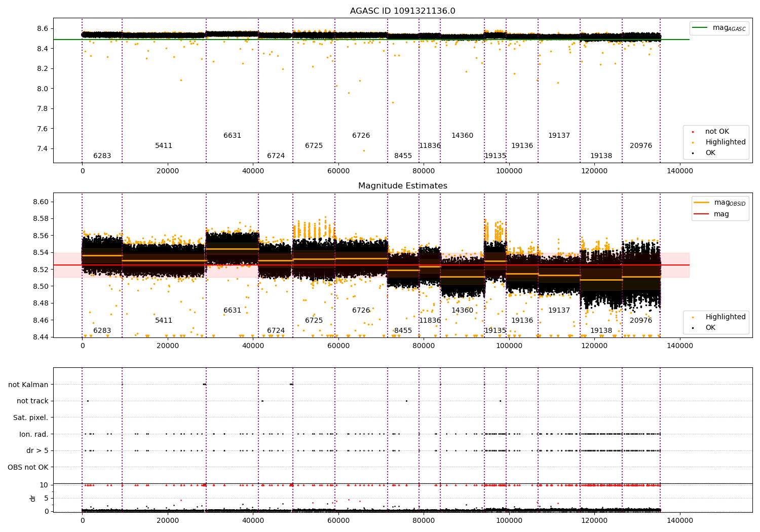Click the 'OBS not OK' row label

28,467
